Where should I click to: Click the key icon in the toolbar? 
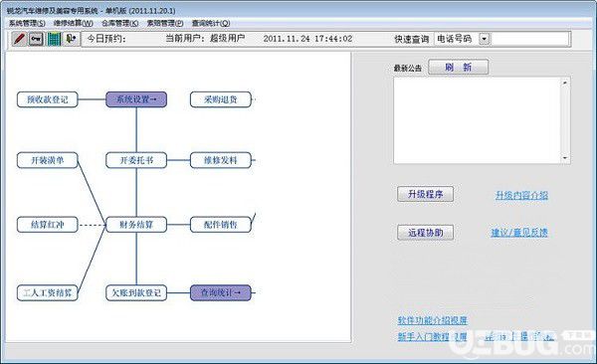36,39
